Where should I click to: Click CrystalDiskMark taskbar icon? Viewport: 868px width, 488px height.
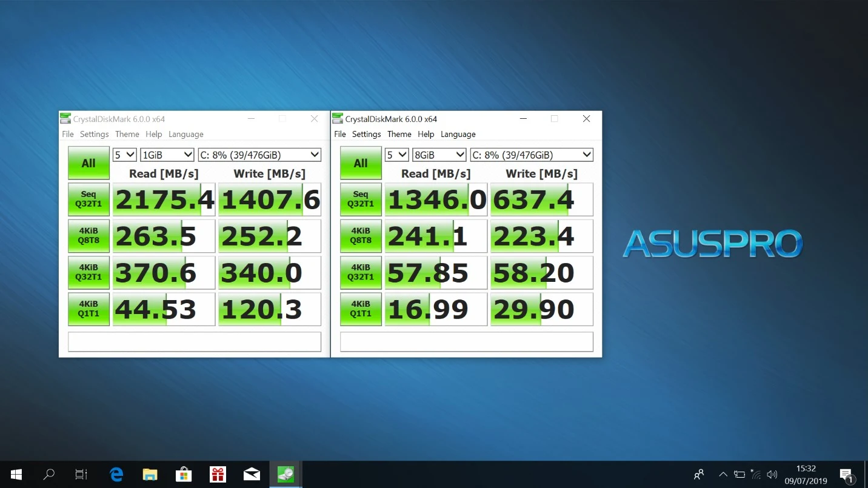pyautogui.click(x=285, y=474)
